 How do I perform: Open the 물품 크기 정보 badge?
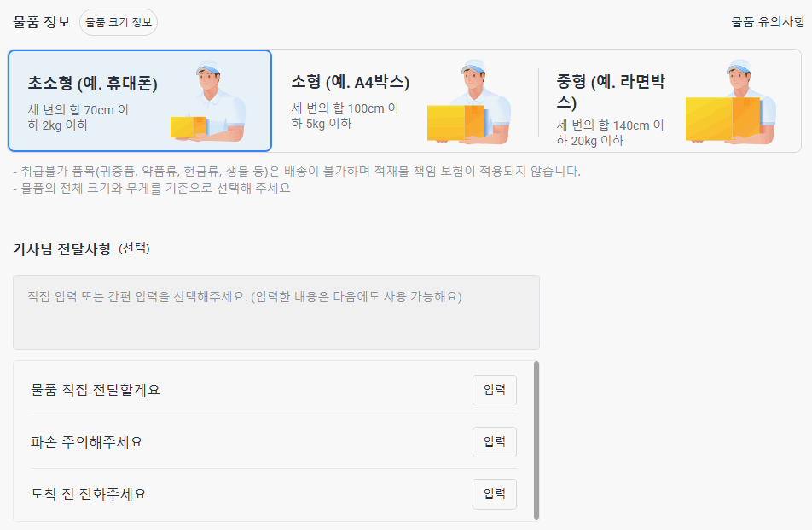coord(118,23)
